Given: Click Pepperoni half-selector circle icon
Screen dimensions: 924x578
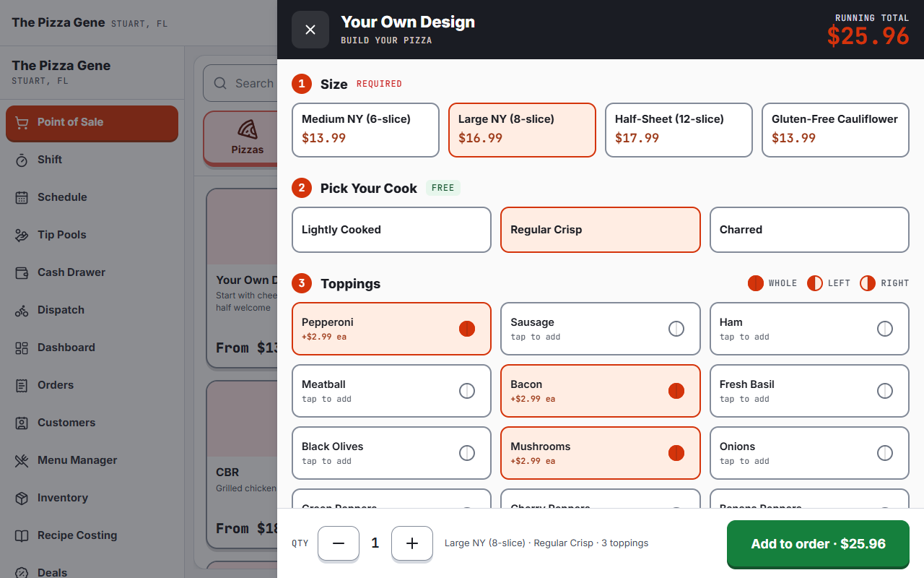Looking at the screenshot, I should tap(467, 329).
